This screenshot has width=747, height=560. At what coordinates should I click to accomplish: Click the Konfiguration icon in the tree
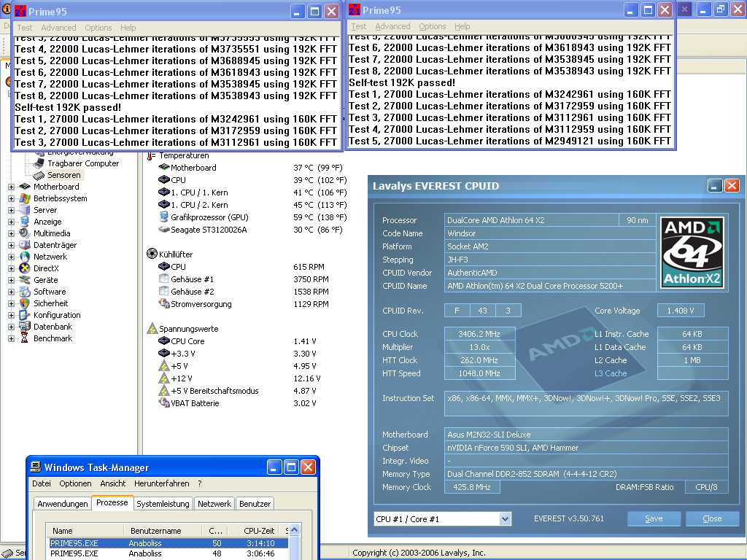tap(24, 315)
